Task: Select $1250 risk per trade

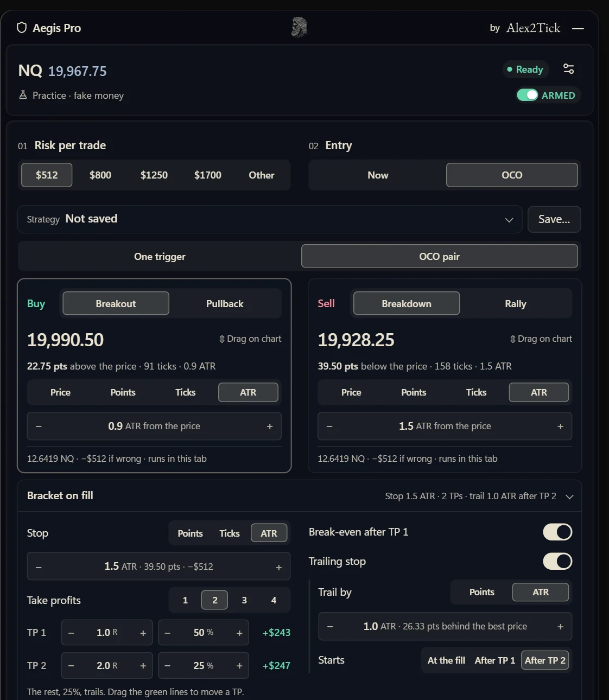Action: [154, 175]
